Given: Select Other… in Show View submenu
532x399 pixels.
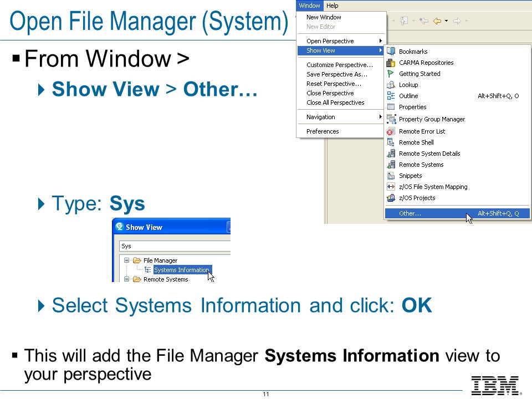Looking at the screenshot, I should pyautogui.click(x=457, y=213).
